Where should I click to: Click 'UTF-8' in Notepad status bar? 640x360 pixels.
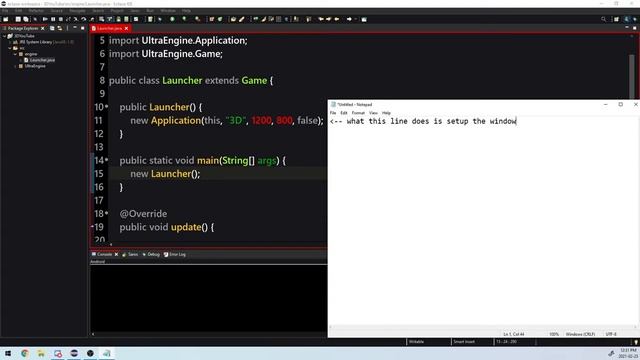coord(611,334)
